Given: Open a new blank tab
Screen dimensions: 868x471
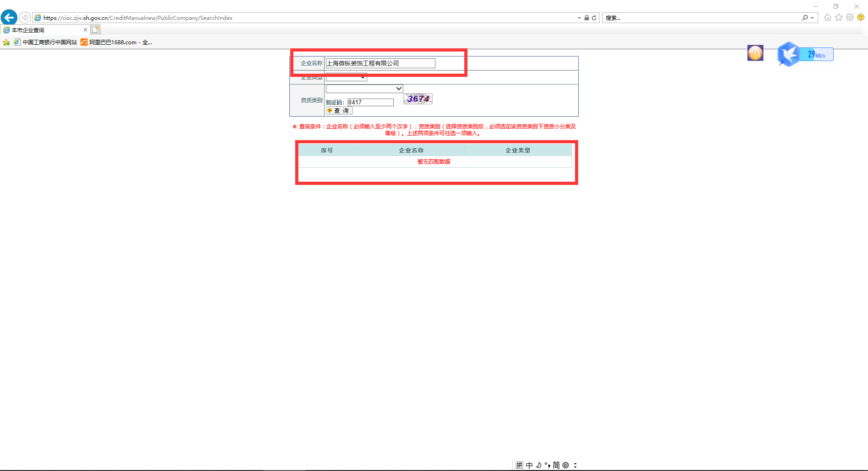Looking at the screenshot, I should pos(95,30).
